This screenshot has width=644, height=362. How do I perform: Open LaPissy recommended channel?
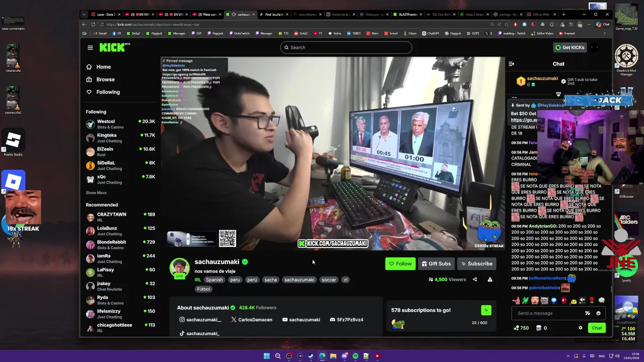point(120,272)
